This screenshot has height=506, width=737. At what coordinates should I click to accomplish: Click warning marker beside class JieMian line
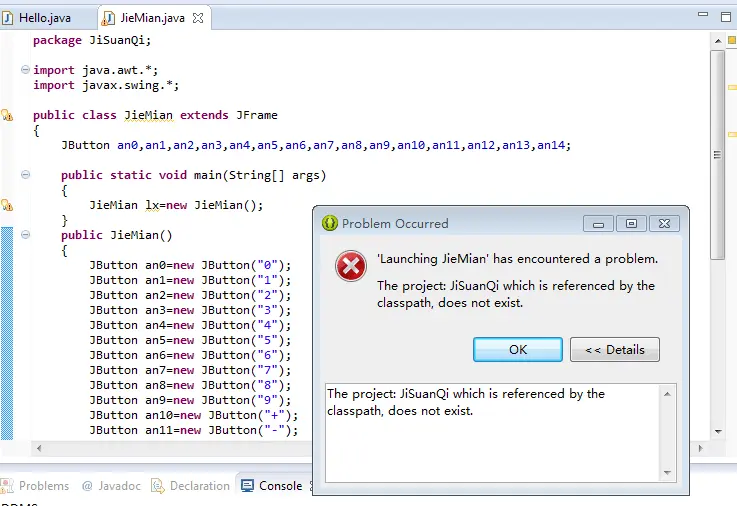click(x=7, y=115)
